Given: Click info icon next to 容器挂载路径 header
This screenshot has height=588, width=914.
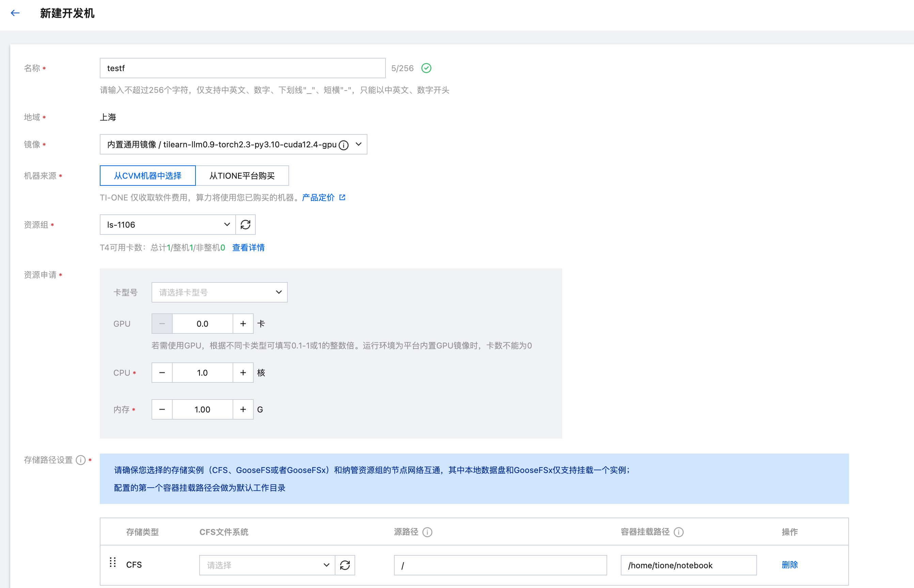Looking at the screenshot, I should click(678, 532).
